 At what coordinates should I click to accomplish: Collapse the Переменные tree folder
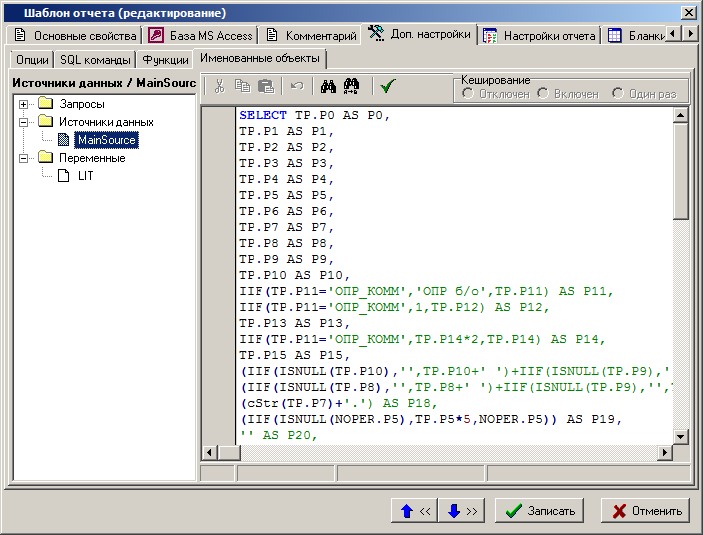pyautogui.click(x=24, y=158)
